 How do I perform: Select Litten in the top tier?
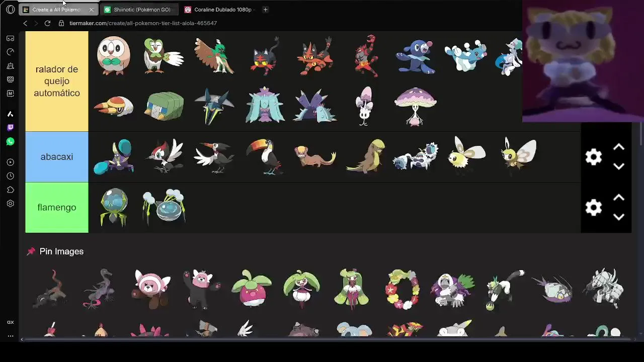click(265, 56)
